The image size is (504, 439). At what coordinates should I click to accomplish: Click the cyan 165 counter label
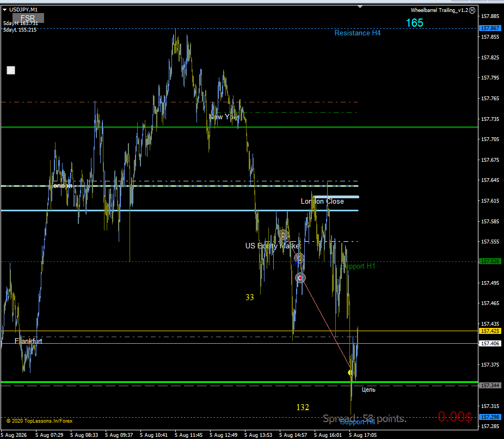point(414,23)
